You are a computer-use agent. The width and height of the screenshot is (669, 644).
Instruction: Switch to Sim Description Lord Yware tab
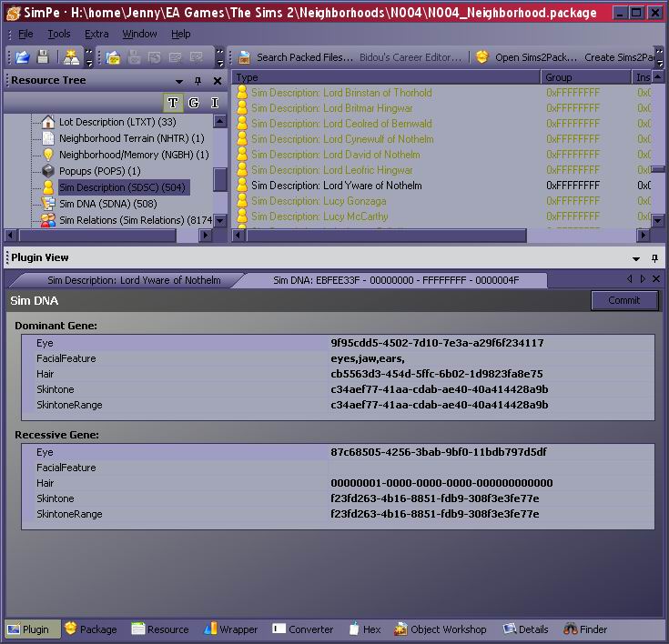pos(133,280)
